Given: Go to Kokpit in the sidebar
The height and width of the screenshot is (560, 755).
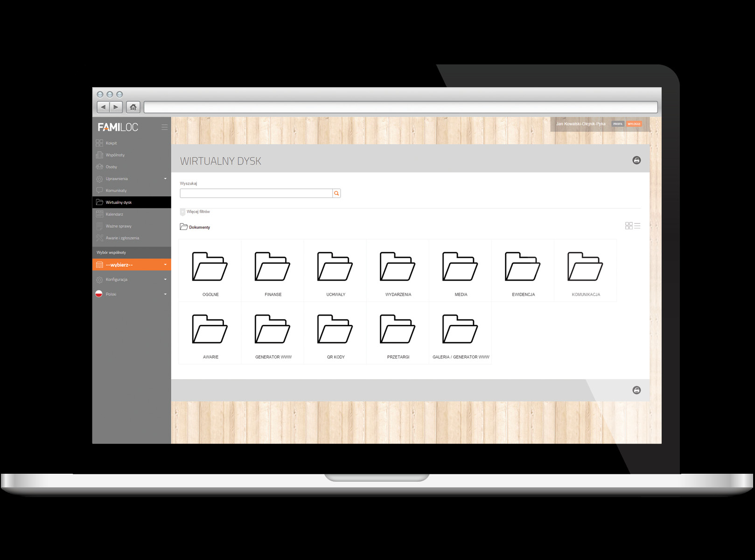Looking at the screenshot, I should point(132,143).
